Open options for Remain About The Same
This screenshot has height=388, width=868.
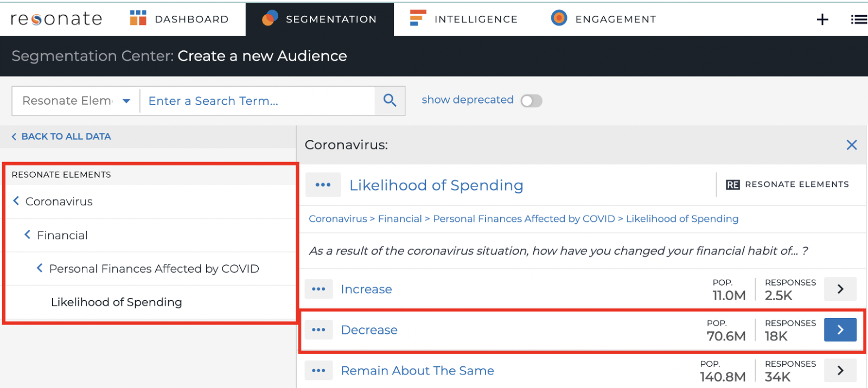(318, 371)
